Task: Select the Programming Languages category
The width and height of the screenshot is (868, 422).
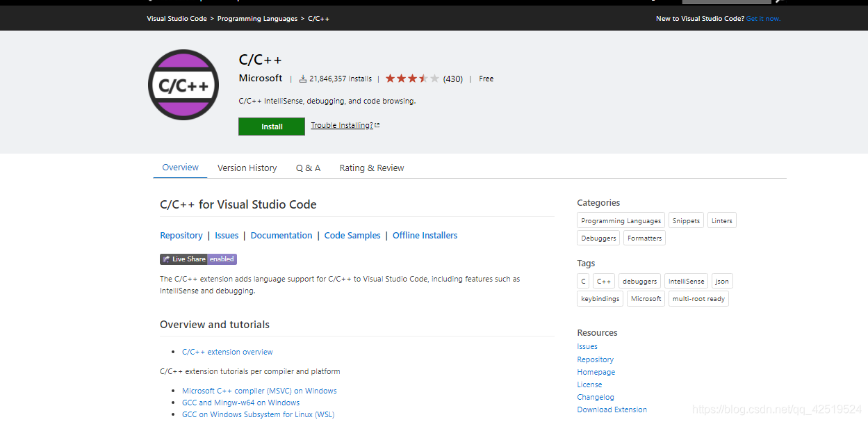Action: (x=621, y=220)
